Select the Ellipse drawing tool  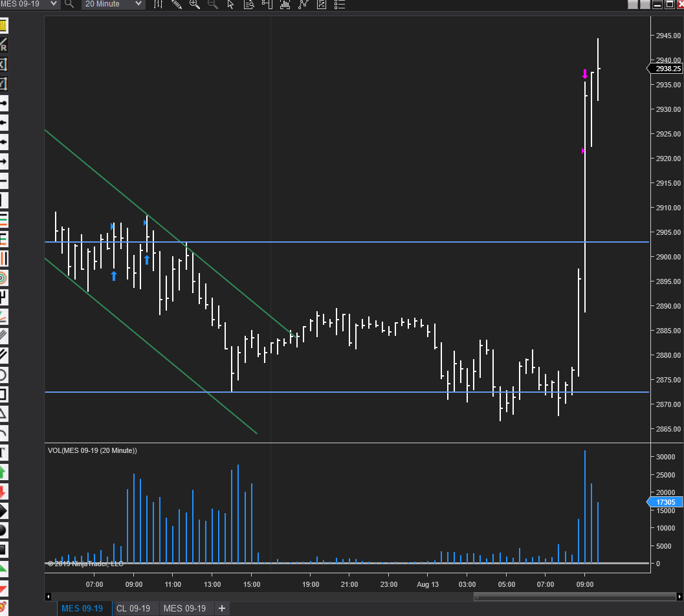tap(3, 375)
